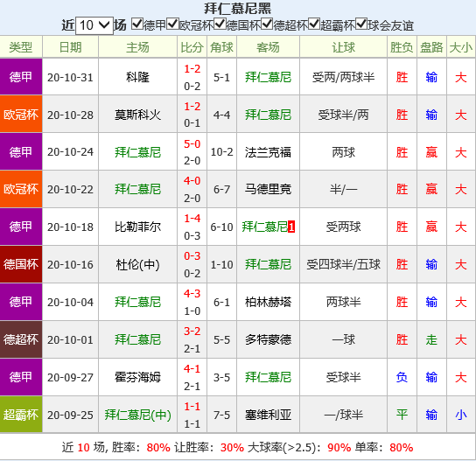This screenshot has width=476, height=461.
Task: Open away team 塞维利亚 link
Action: (x=268, y=415)
